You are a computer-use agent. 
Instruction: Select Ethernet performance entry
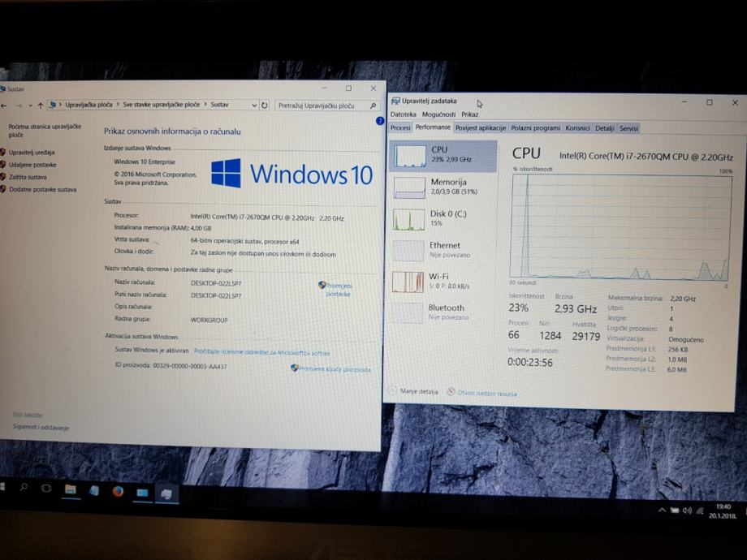[443, 250]
